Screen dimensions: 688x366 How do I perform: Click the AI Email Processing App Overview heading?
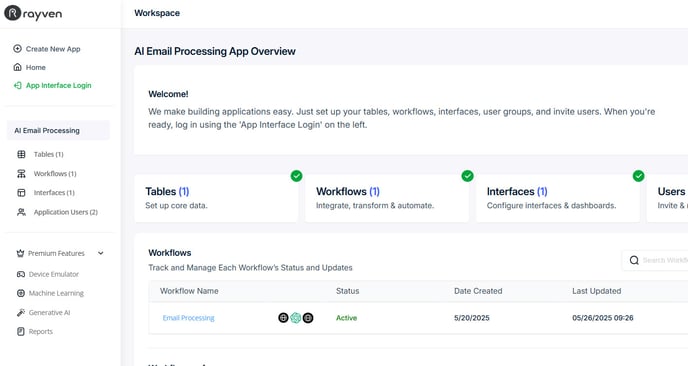pyautogui.click(x=215, y=51)
